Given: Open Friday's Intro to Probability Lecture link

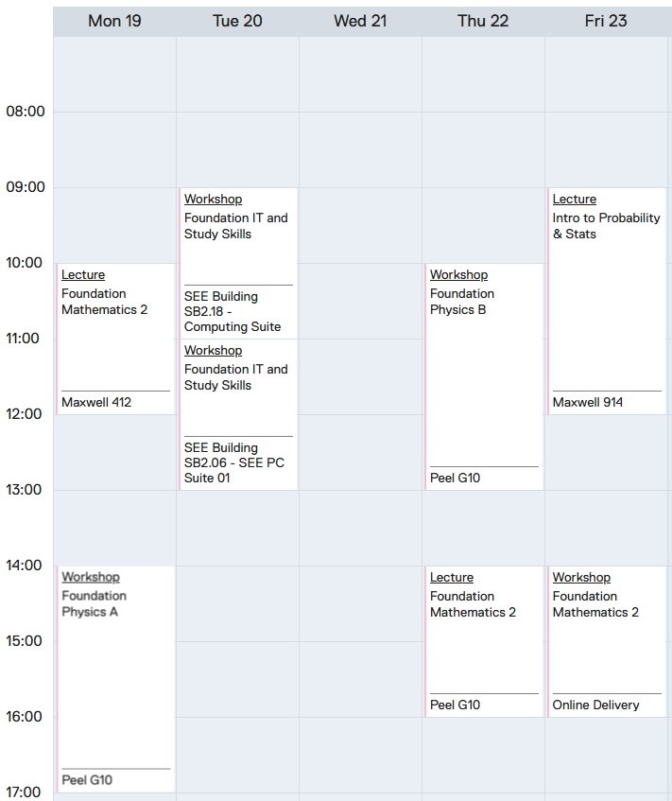Looking at the screenshot, I should [575, 200].
